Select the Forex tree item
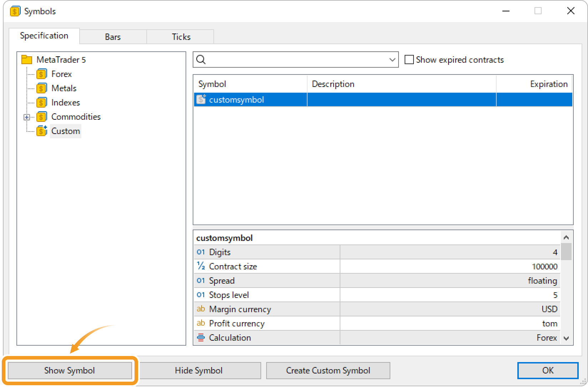Image resolution: width=588 pixels, height=387 pixels. click(x=62, y=74)
